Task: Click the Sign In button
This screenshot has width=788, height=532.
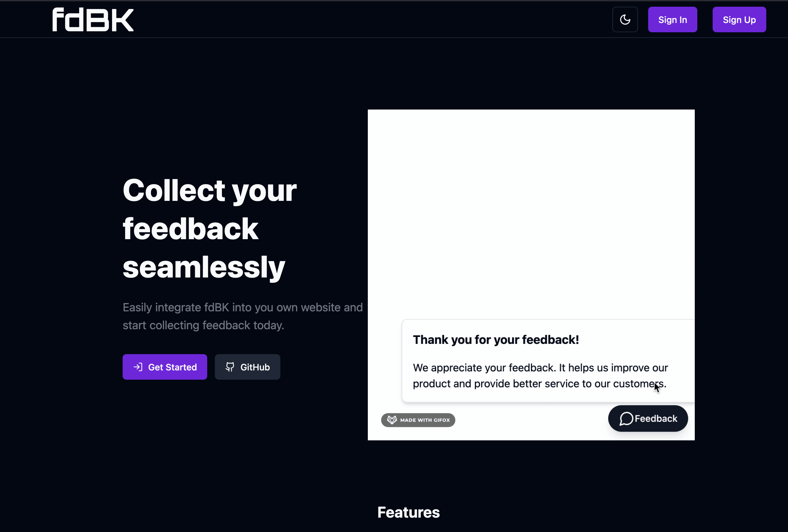Action: pos(672,19)
